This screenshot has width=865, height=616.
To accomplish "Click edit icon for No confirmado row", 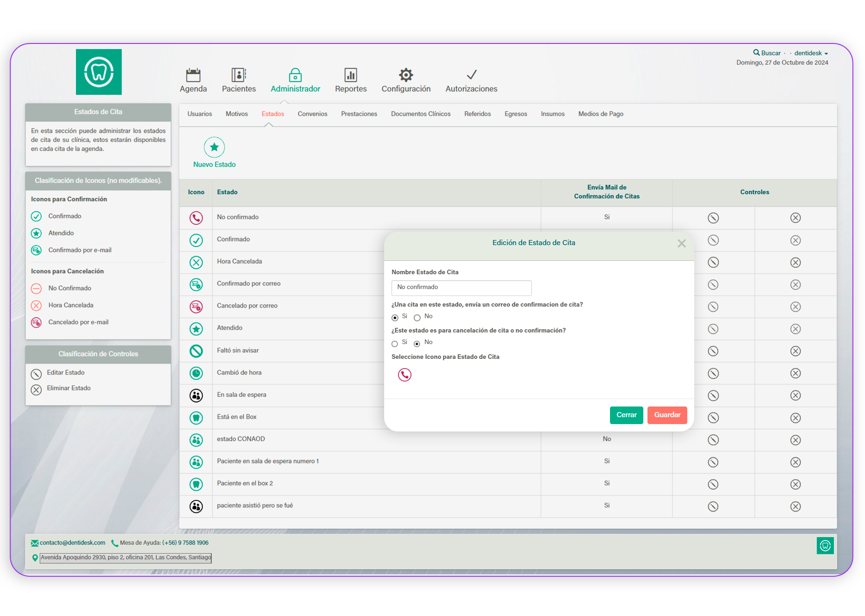I will 713,218.
